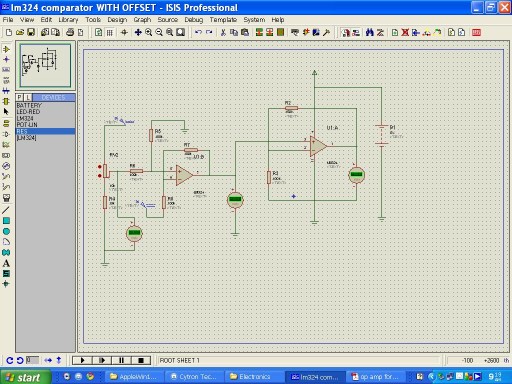Open the View menu
The height and width of the screenshot is (384, 512).
pos(27,20)
